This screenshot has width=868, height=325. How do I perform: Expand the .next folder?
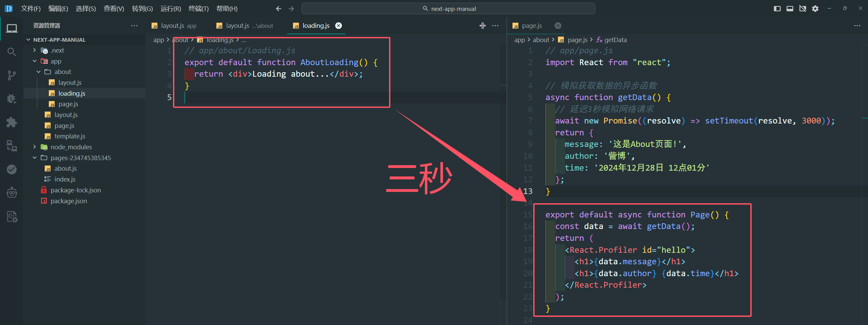click(34, 50)
